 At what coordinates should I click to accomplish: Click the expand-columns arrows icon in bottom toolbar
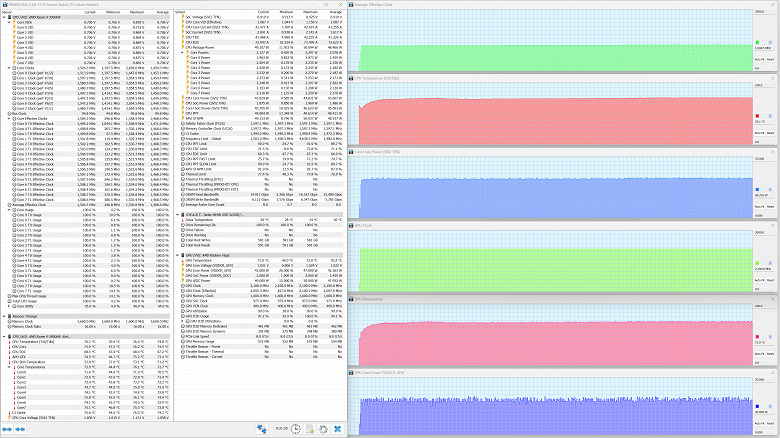click(x=7, y=429)
